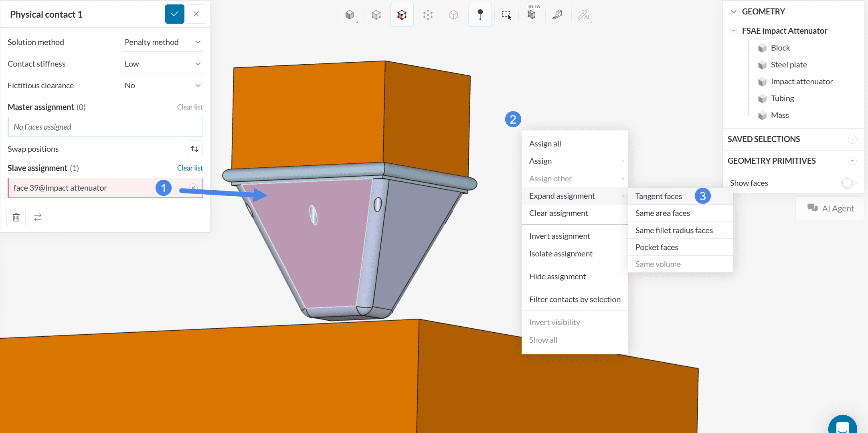Choose Tangent faces from submenu
The image size is (868, 433).
tap(658, 196)
